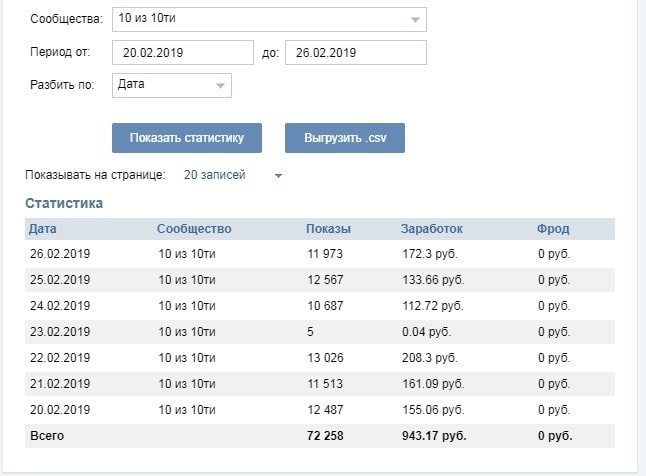Click the Всего total row label
The width and height of the screenshot is (646, 476).
point(46,436)
